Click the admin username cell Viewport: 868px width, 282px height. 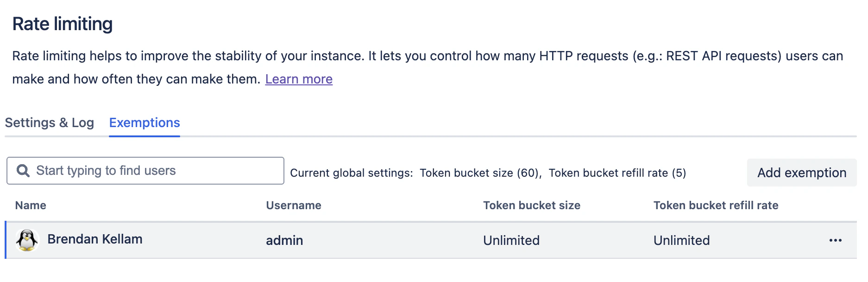tap(284, 240)
